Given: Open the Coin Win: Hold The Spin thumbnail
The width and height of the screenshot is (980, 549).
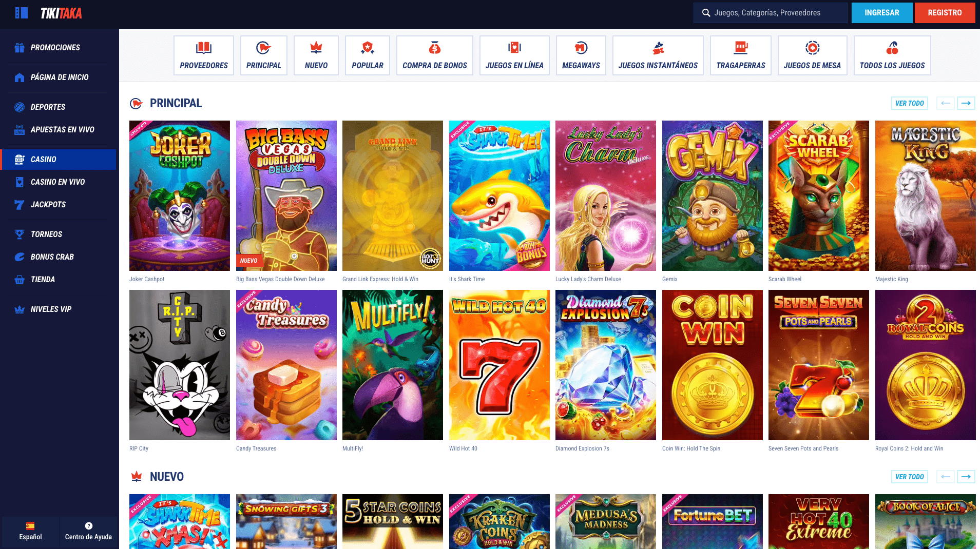Looking at the screenshot, I should coord(713,365).
